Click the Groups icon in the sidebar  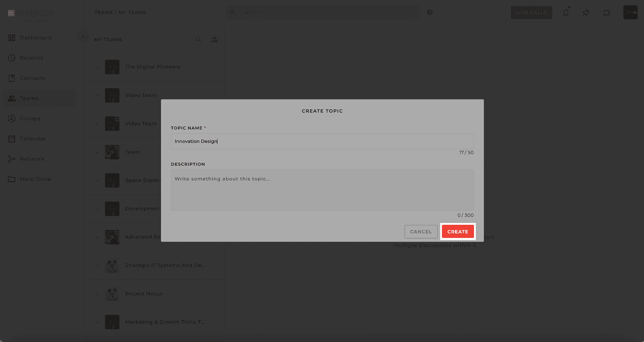(11, 118)
